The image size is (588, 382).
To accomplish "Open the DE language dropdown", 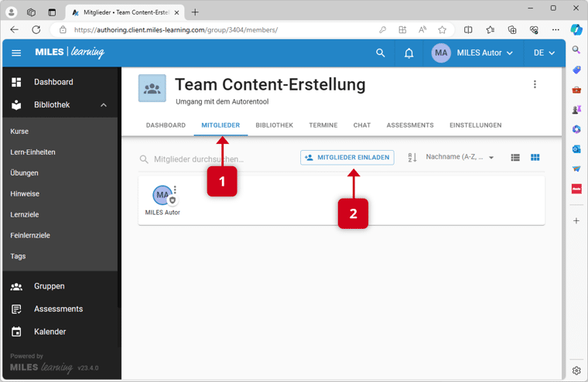I will (544, 53).
